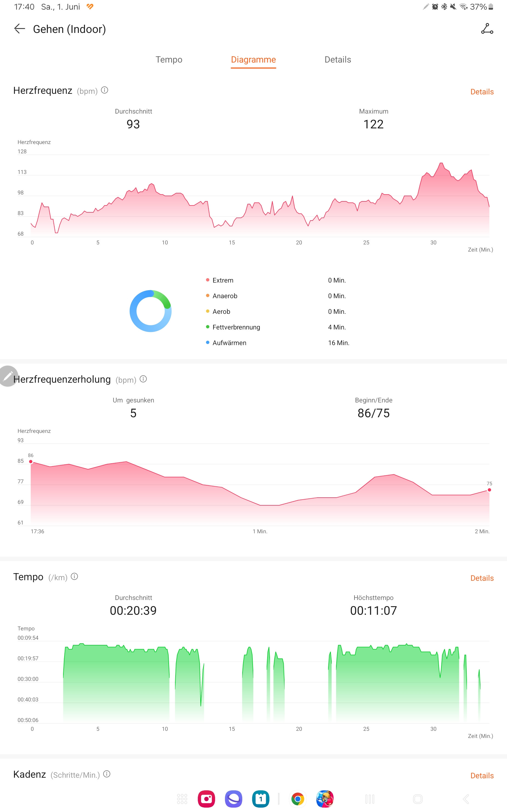Tap the orange health app notification icon

coord(90,7)
